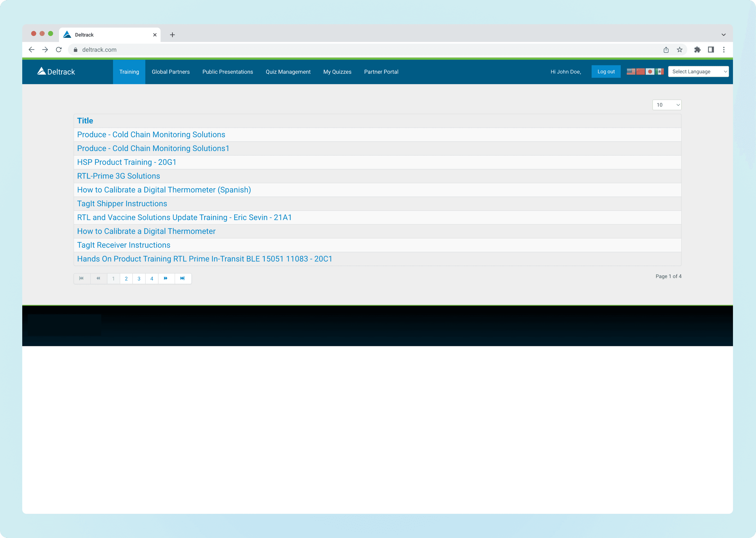This screenshot has height=538, width=756.
Task: Open the rows-per-page dropdown showing 10
Action: (x=667, y=105)
